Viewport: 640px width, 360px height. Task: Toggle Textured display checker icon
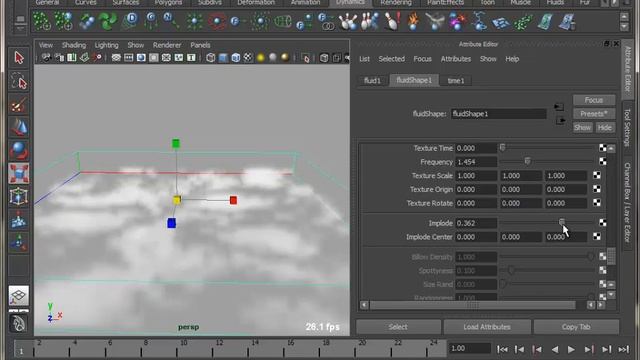pos(248,58)
